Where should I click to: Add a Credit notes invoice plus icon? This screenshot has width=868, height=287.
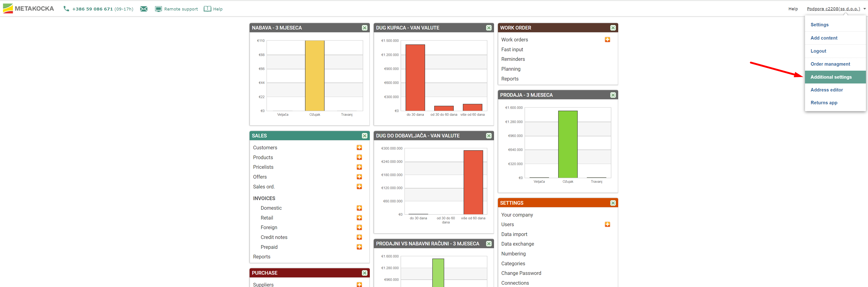click(359, 237)
